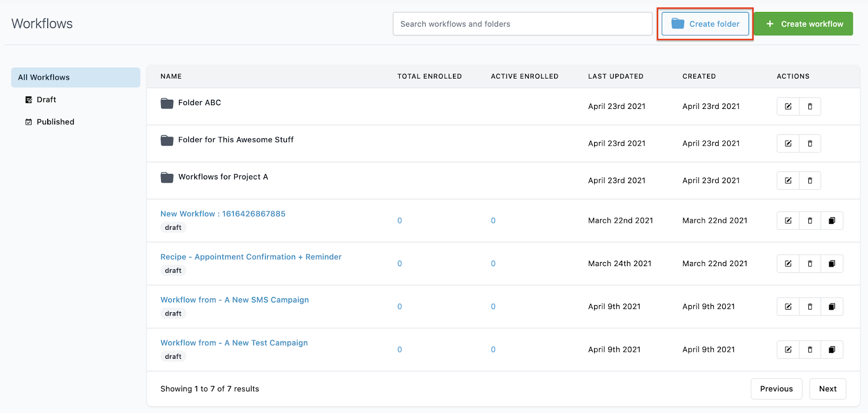Viewport: 868px width, 413px height.
Task: Click the Create folder button
Action: [705, 24]
